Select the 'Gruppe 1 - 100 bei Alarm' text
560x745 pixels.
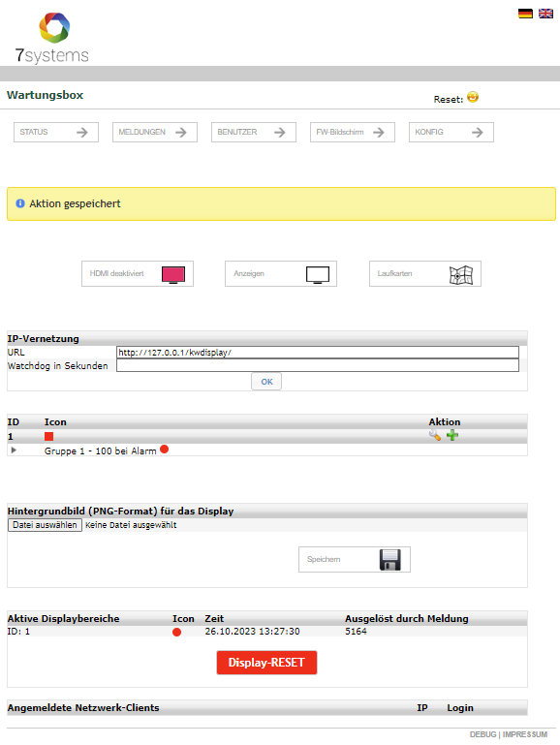100,451
